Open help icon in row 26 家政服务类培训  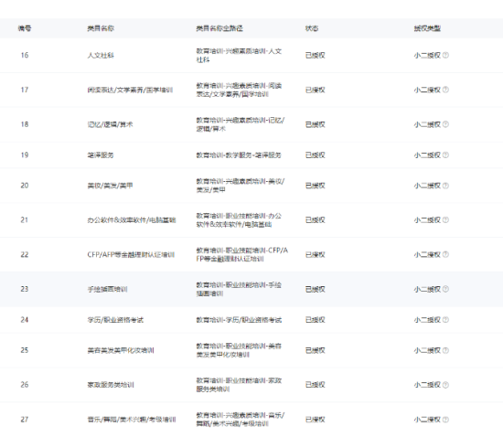(445, 385)
